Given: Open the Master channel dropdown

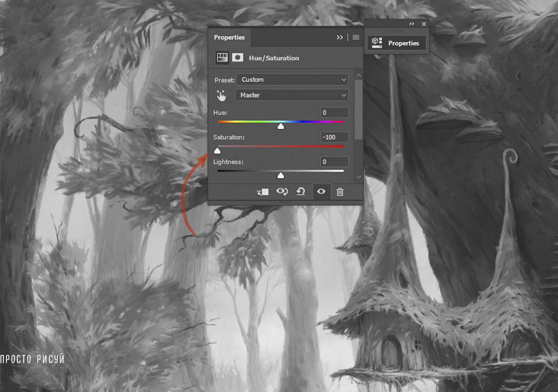Looking at the screenshot, I should pos(292,95).
